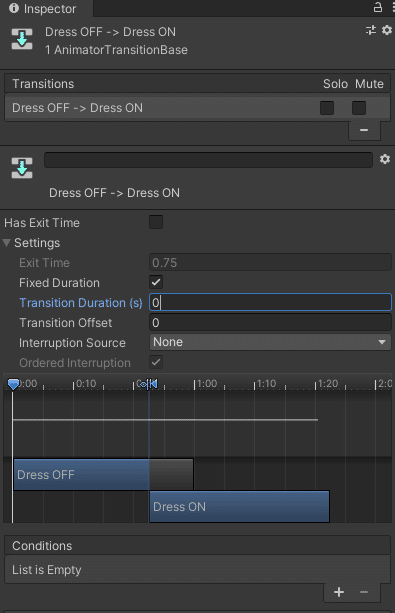Uncheck the Fixed Duration checkbox
This screenshot has height=613, width=395.
tap(156, 282)
